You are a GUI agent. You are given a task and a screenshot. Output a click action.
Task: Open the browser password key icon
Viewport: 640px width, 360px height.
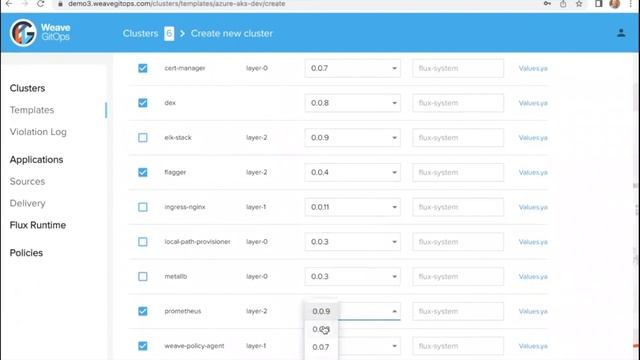pyautogui.click(x=547, y=4)
